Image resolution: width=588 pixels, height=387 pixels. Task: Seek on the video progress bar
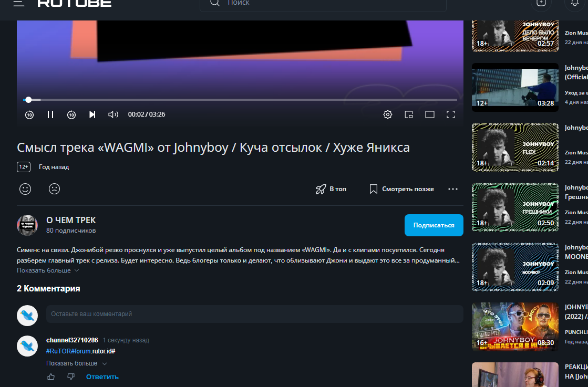[x=240, y=100]
